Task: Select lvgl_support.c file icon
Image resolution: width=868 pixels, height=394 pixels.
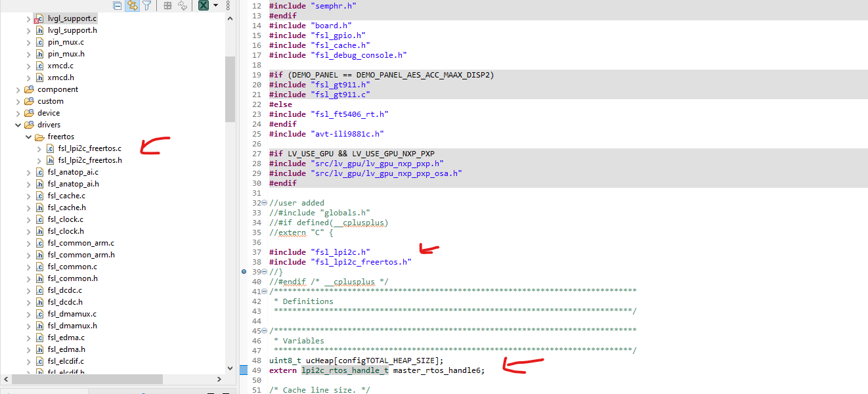Action: pyautogui.click(x=39, y=18)
